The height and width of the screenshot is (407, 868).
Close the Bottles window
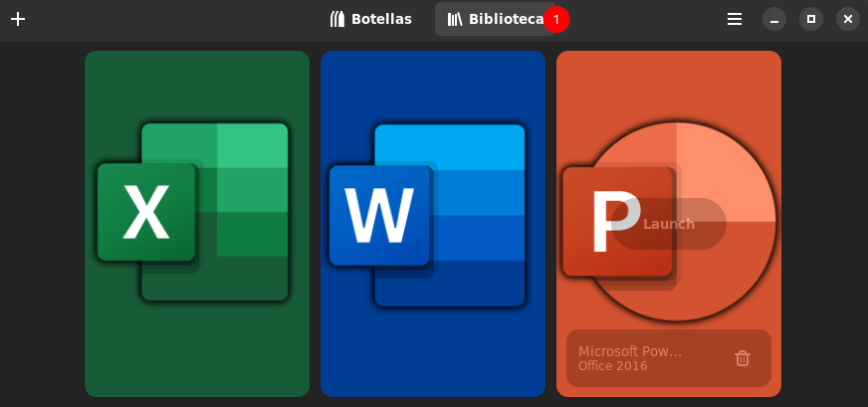coord(847,19)
